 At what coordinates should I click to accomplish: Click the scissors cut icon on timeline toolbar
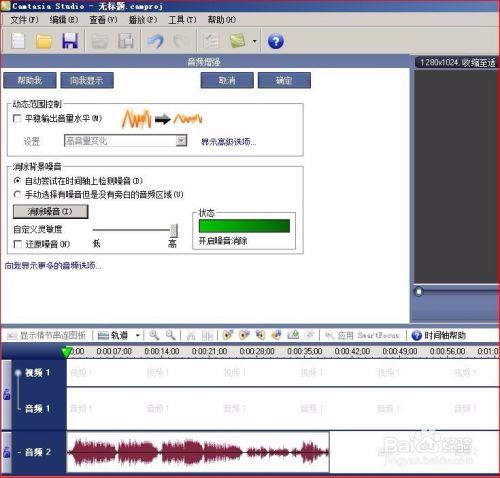191,335
